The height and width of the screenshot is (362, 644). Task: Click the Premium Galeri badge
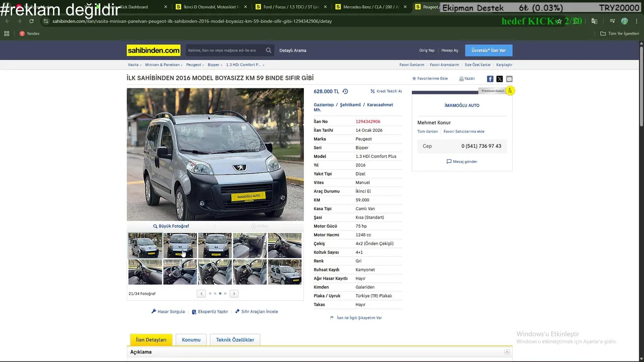[x=493, y=91]
